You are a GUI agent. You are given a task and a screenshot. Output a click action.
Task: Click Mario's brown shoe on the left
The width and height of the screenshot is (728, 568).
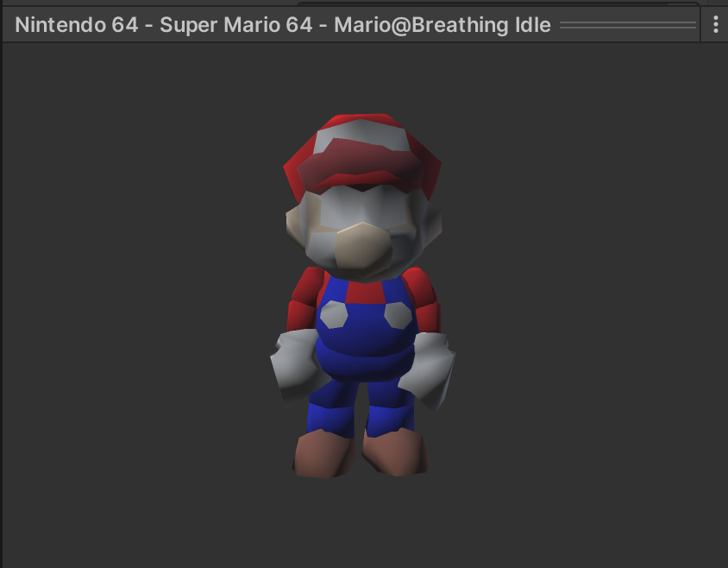click(322, 453)
